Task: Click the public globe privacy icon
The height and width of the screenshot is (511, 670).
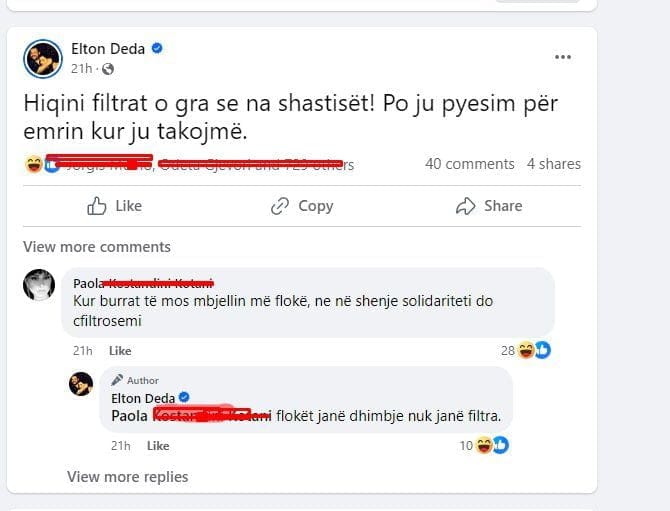Action: pos(108,68)
